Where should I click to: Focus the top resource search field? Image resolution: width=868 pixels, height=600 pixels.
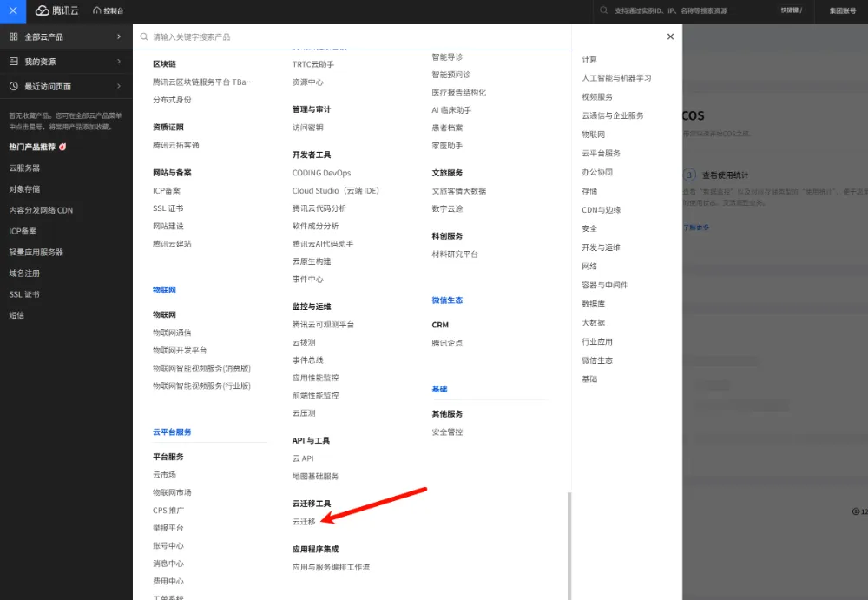pos(687,10)
